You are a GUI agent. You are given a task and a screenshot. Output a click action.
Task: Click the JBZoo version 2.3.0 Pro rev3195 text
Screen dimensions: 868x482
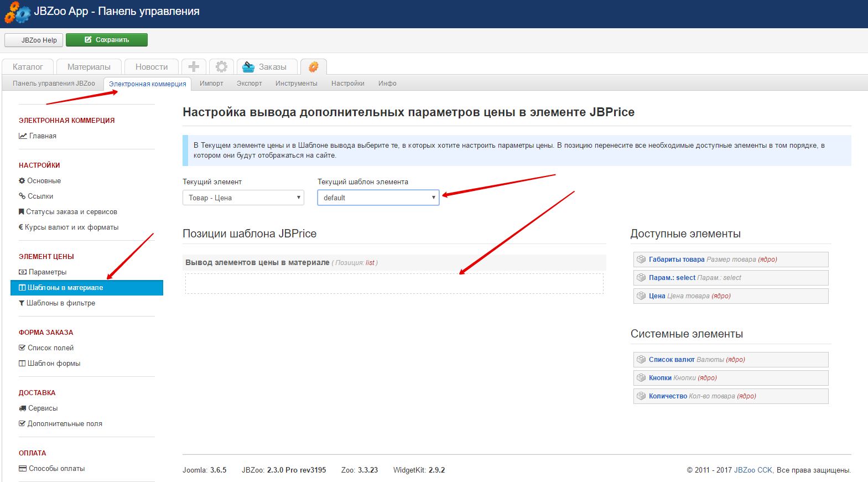tap(284, 470)
